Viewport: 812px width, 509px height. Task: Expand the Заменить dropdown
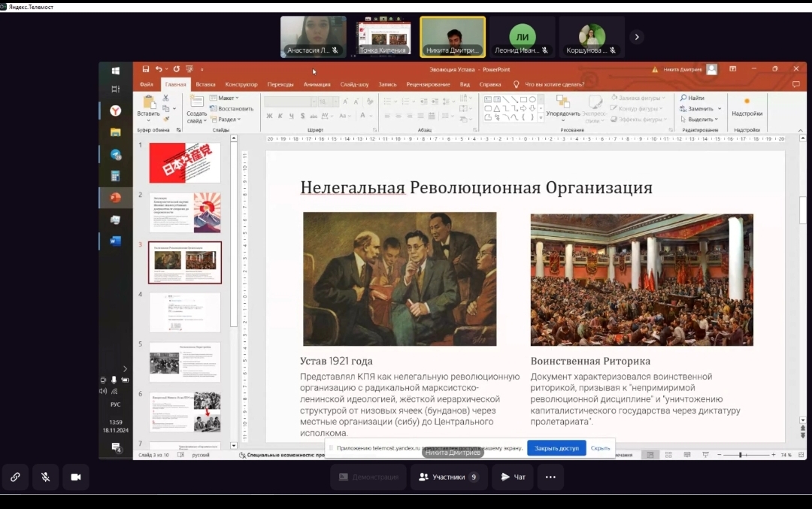click(x=720, y=109)
